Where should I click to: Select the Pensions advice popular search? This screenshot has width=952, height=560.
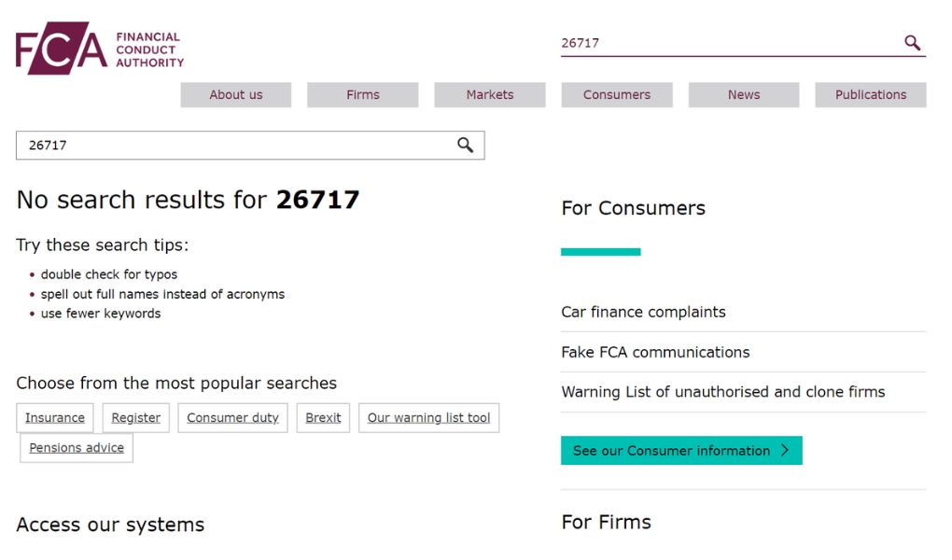(x=77, y=448)
